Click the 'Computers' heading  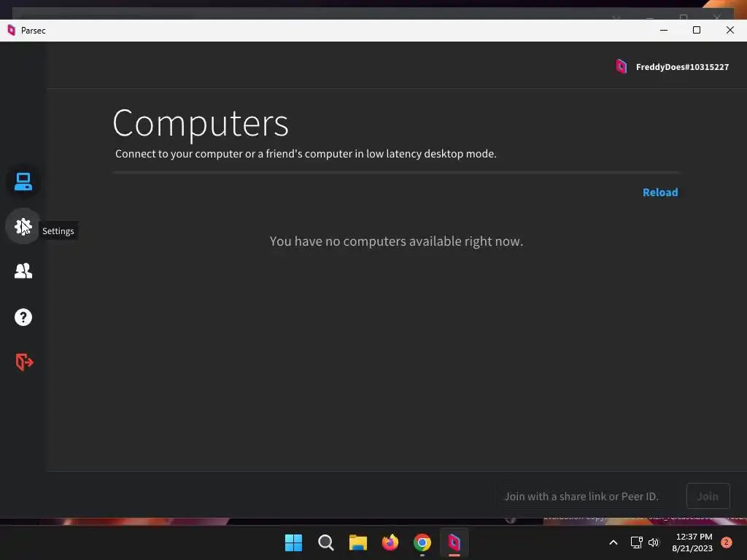tap(201, 123)
